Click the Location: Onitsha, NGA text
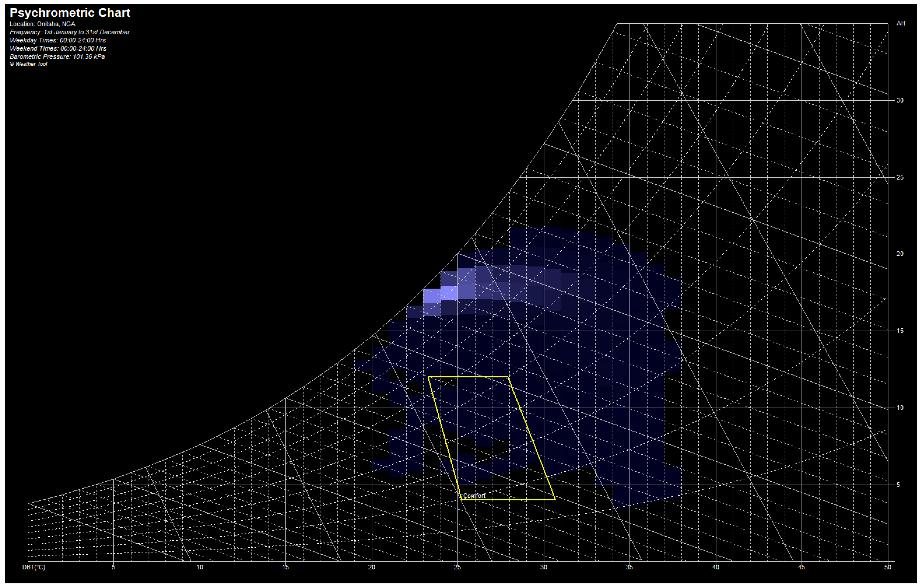The image size is (921, 588). (42, 24)
